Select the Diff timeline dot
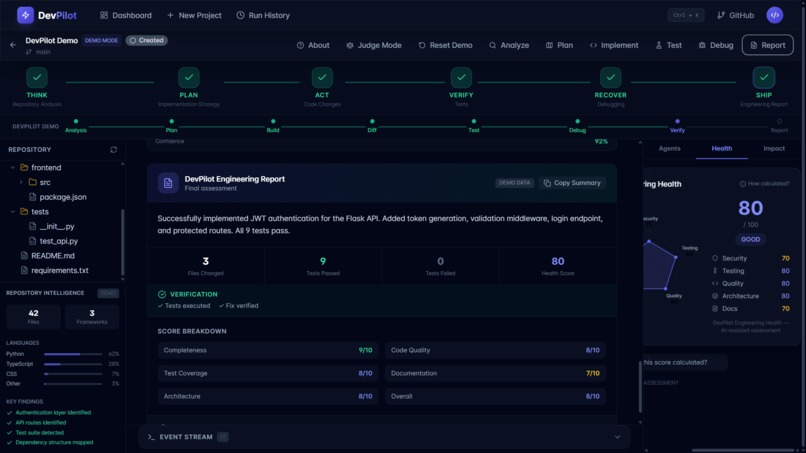806x453 pixels. click(x=372, y=122)
